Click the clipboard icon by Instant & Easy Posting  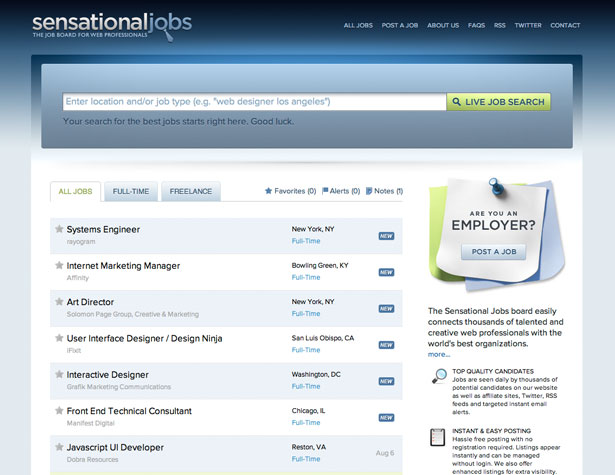[437, 437]
